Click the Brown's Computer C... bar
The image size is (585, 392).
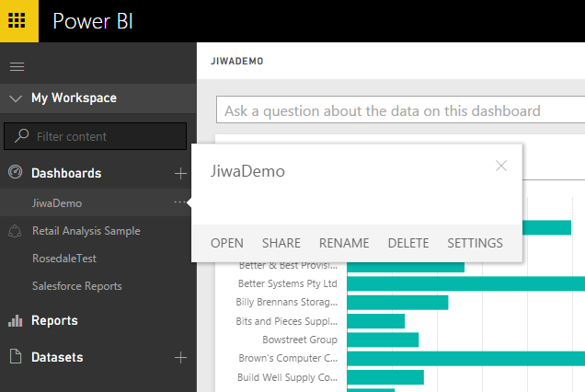466,358
